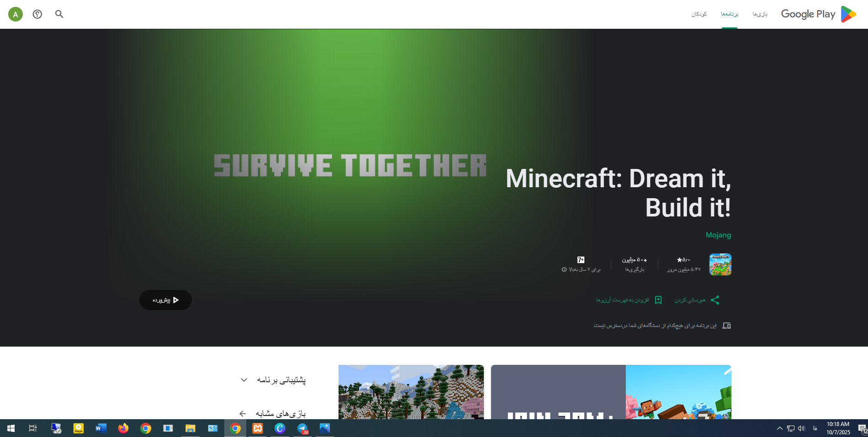Image resolution: width=868 pixels, height=437 pixels.
Task: Open the snowy mountain screenshot thumbnail
Action: point(411,392)
